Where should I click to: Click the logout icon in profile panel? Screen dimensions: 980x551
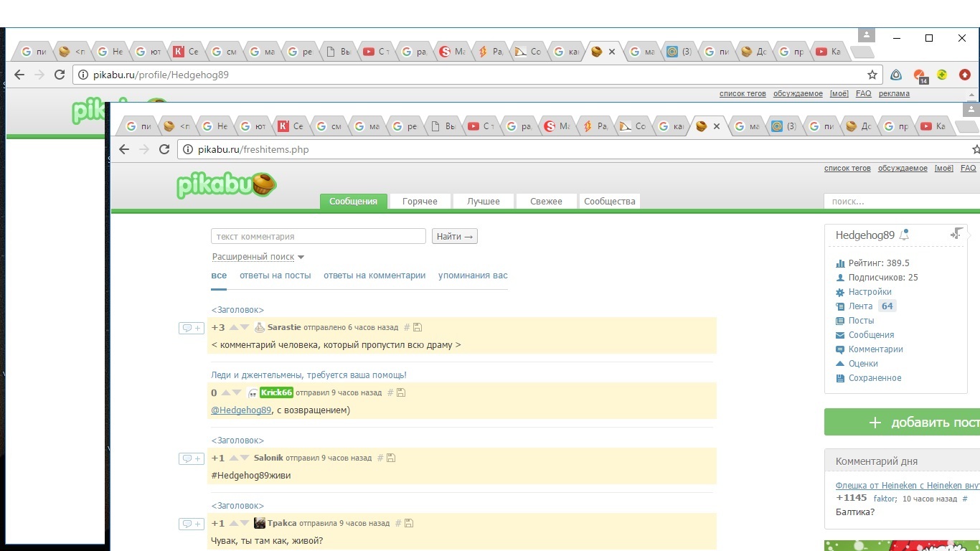point(957,233)
